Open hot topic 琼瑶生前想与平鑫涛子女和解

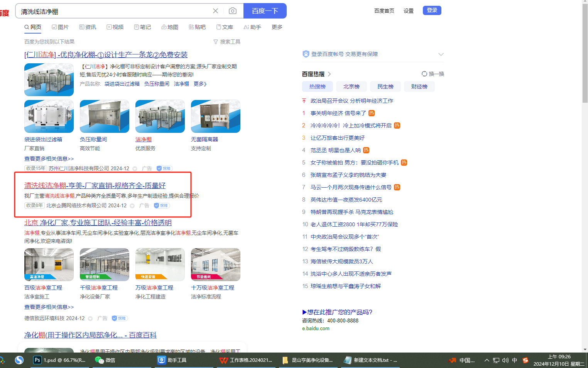tap(346, 286)
